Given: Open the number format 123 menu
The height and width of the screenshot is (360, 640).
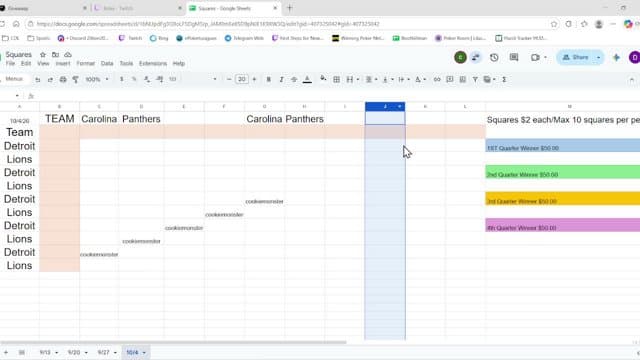Looking at the screenshot, I should click(173, 79).
